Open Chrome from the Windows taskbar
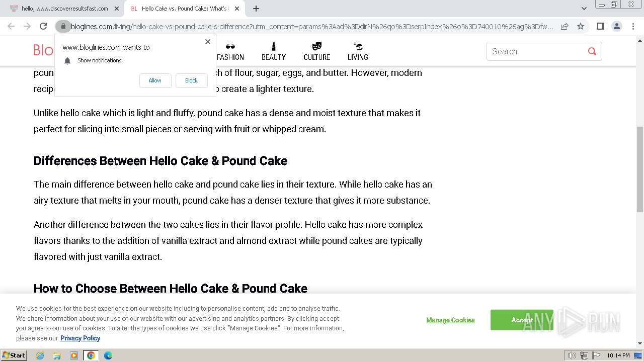Image resolution: width=644 pixels, height=362 pixels. (x=91, y=355)
